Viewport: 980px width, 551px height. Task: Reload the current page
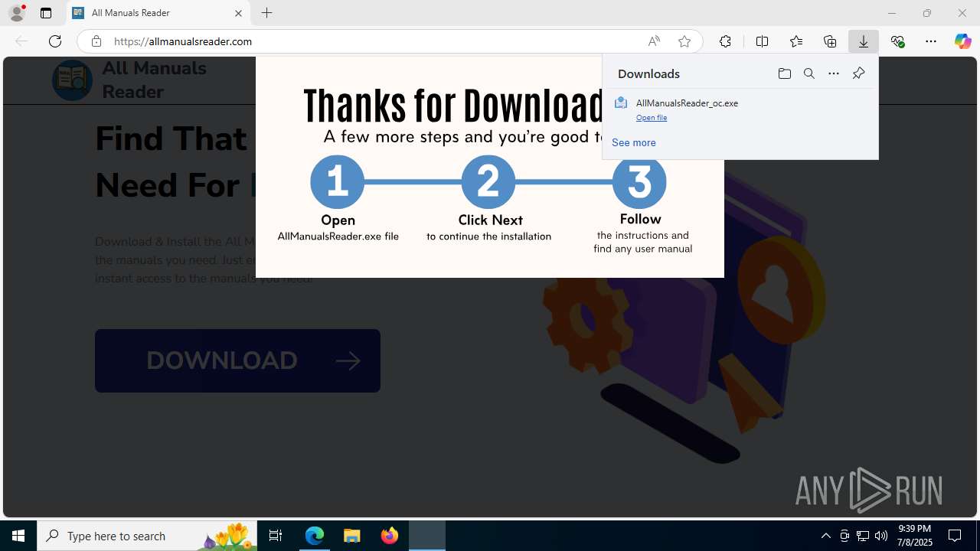[55, 41]
